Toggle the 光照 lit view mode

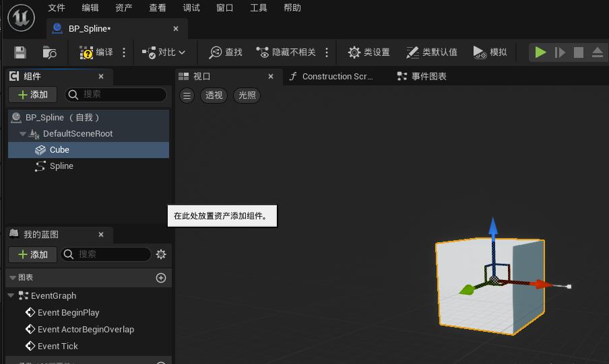point(247,96)
